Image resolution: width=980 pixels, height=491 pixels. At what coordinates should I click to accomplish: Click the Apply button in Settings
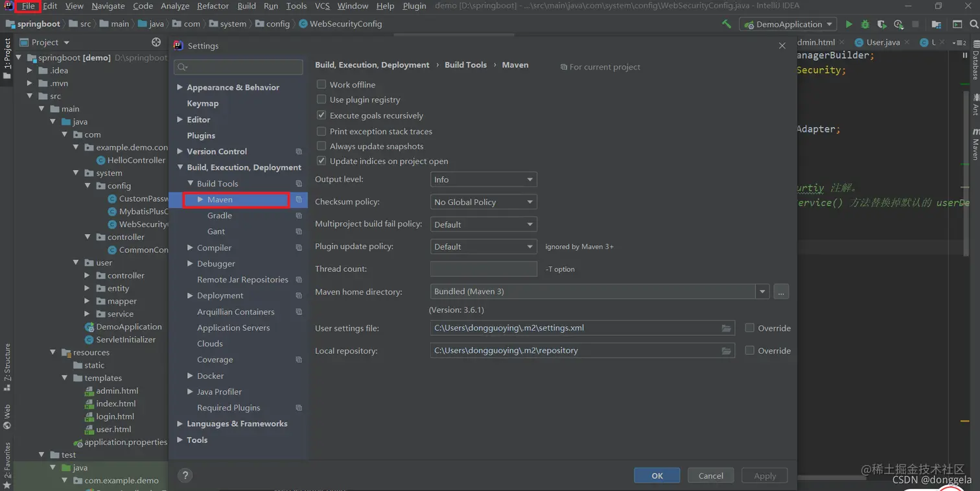[x=765, y=475]
